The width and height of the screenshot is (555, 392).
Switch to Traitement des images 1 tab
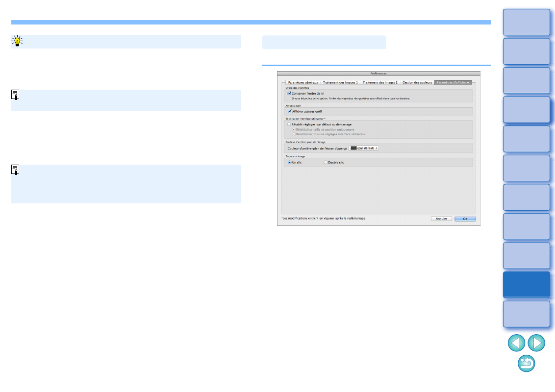click(x=340, y=82)
